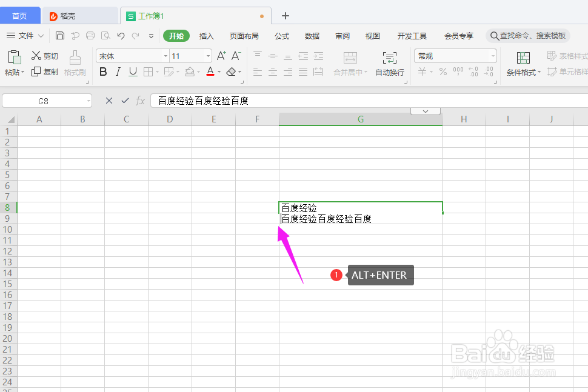Click the command search box
588x392 pixels.
[x=528, y=36]
